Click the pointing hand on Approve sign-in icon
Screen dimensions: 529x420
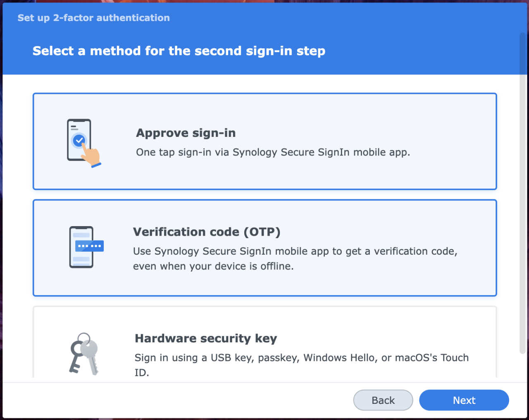(x=91, y=155)
